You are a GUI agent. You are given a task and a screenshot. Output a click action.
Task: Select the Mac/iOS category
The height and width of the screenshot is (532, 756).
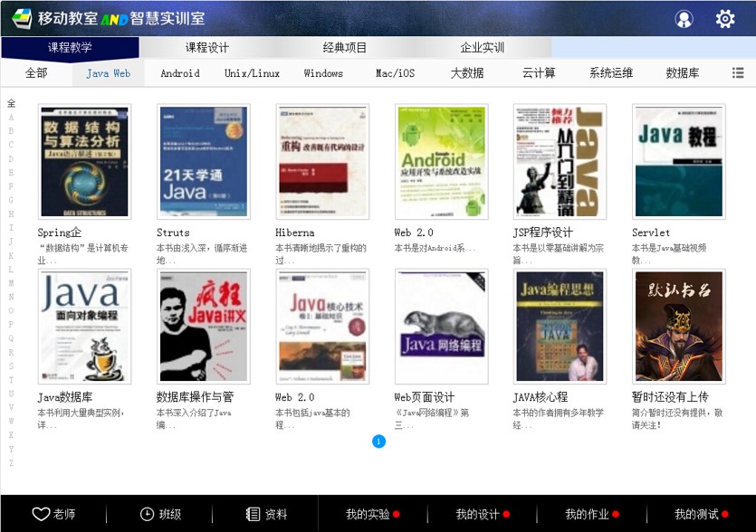[395, 72]
